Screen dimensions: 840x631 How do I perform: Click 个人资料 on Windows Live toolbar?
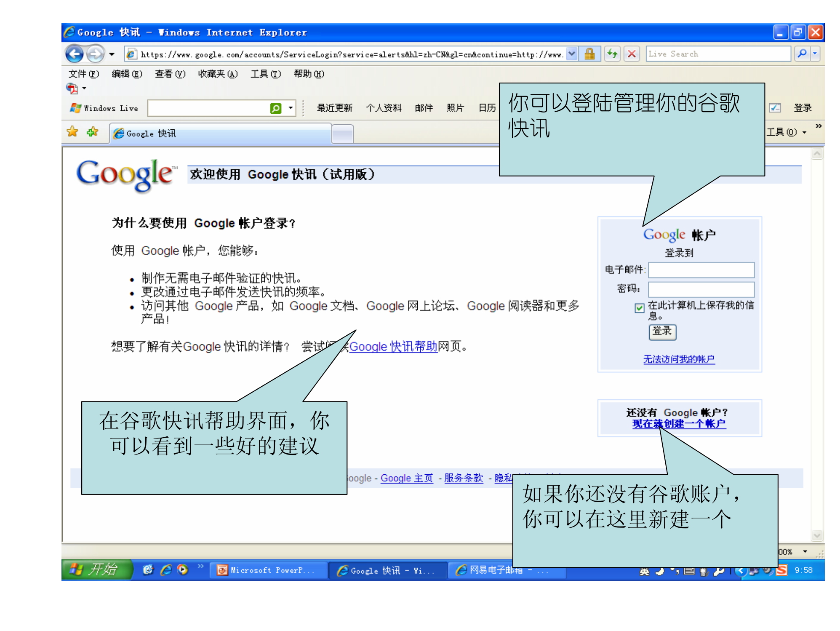[x=384, y=108]
